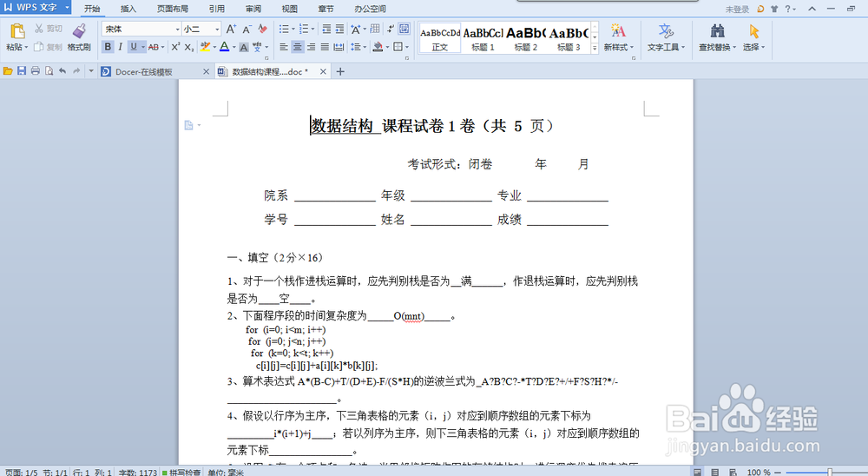Open the font name dropdown
Screen dimensions: 868x476
[178, 29]
